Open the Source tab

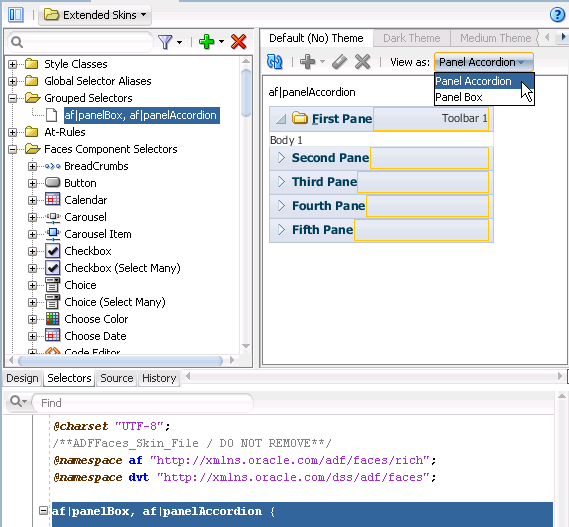click(x=116, y=378)
